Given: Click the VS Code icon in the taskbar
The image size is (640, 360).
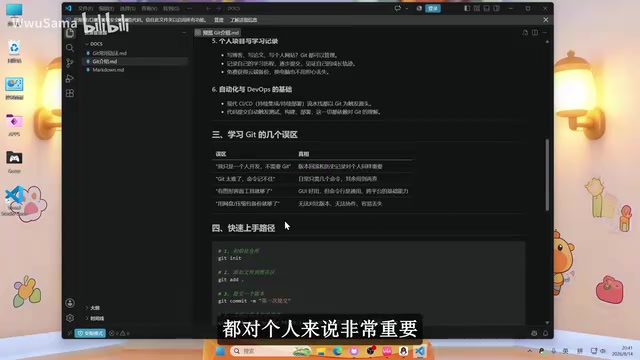Looking at the screenshot, I should point(420,351).
